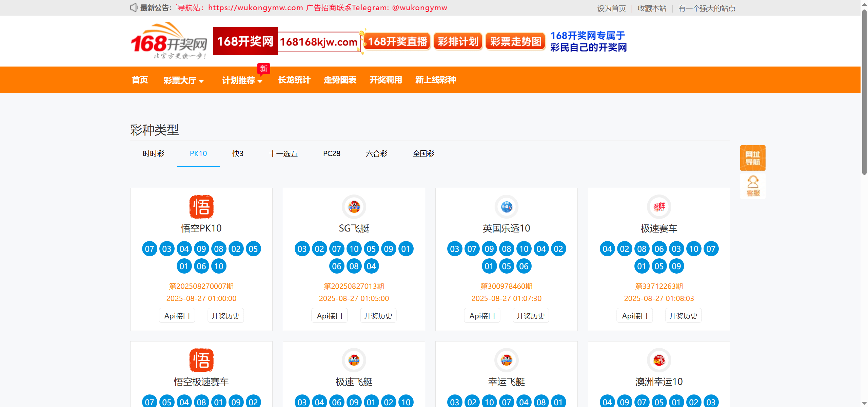Image resolution: width=868 pixels, height=407 pixels.
Task: Click the 悟空PK10 lottery icon
Action: pyautogui.click(x=201, y=207)
